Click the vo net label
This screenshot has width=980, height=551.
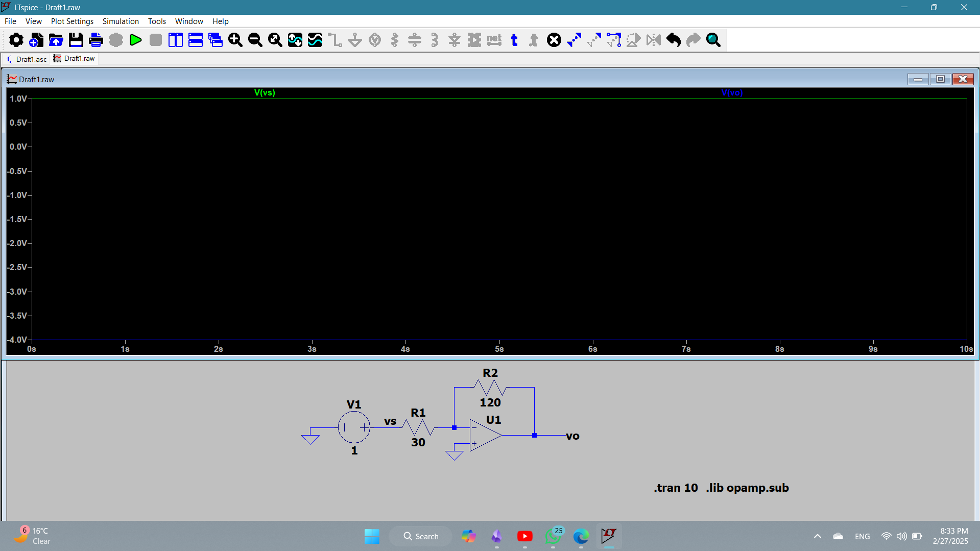pyautogui.click(x=572, y=436)
